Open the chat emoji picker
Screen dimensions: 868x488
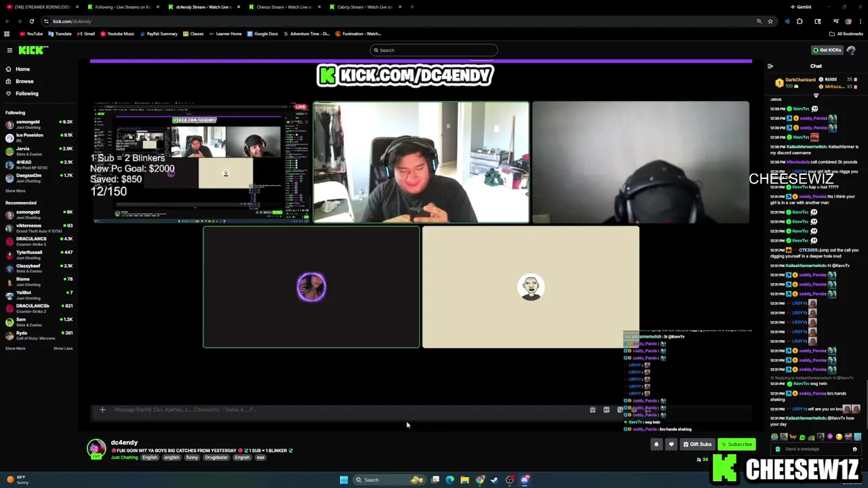pos(854,449)
